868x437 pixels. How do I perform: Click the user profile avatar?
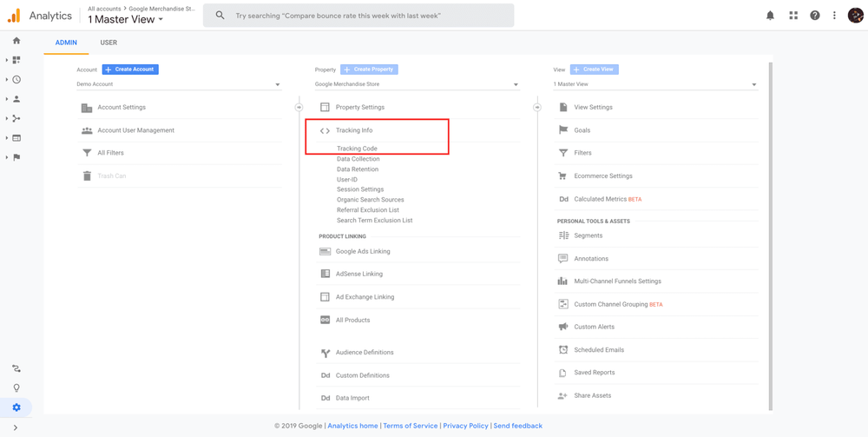(855, 16)
